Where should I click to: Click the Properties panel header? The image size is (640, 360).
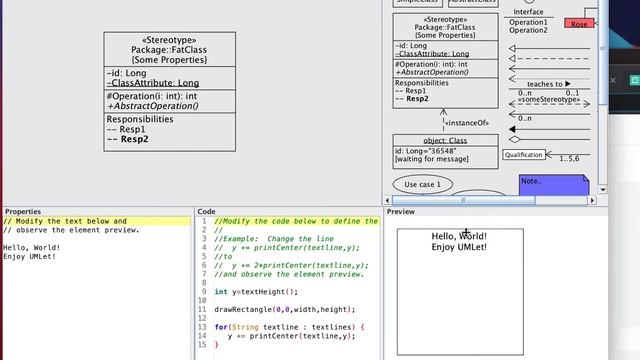[23, 211]
